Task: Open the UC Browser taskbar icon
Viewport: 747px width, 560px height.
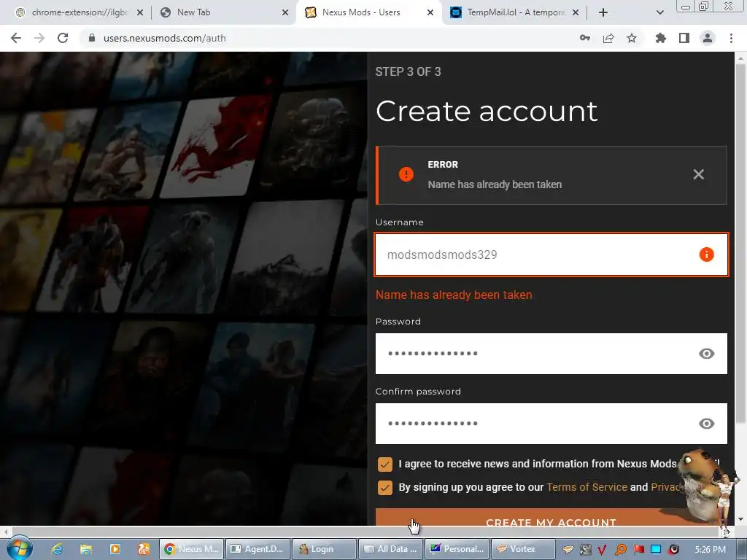Action: tap(144, 549)
